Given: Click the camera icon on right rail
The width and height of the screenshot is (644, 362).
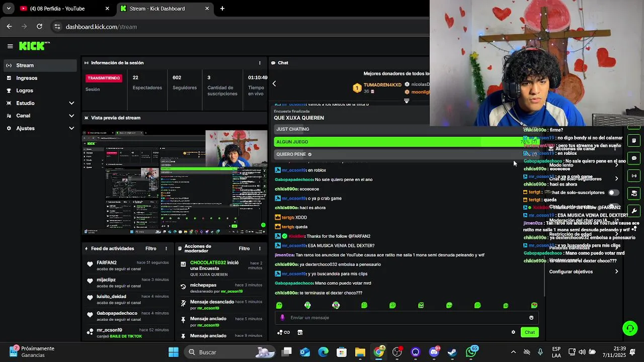Looking at the screenshot, I should click(634, 193).
